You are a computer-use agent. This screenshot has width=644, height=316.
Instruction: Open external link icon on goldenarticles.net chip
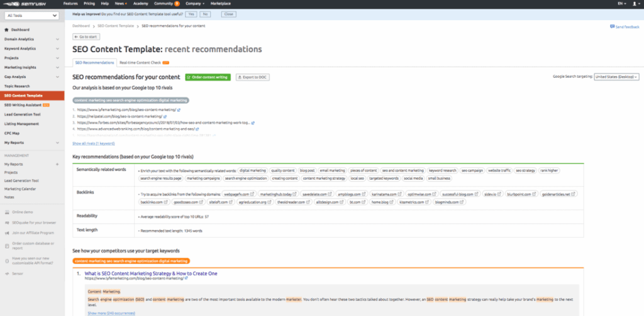(573, 194)
